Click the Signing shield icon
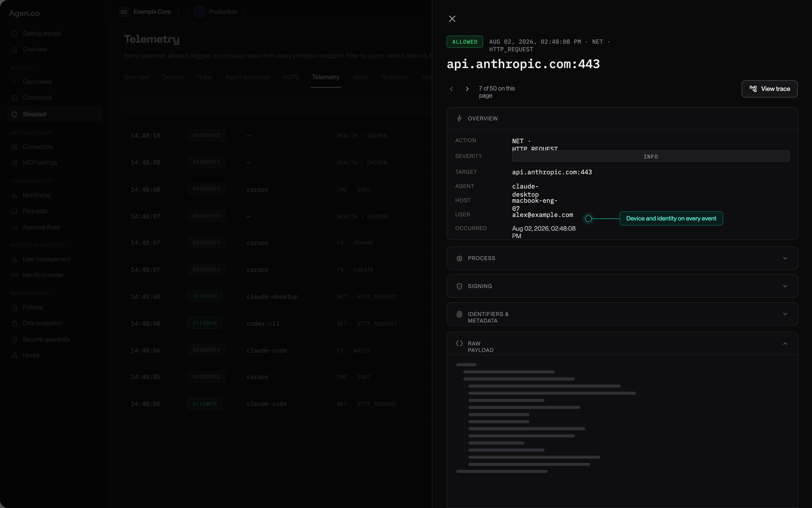Viewport: 812px width, 508px height. (459, 286)
